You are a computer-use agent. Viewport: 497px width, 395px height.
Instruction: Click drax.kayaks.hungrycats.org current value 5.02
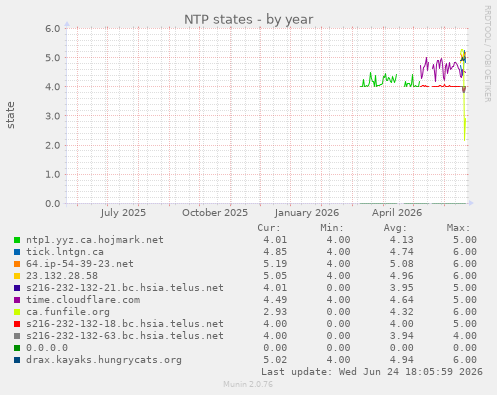(275, 360)
